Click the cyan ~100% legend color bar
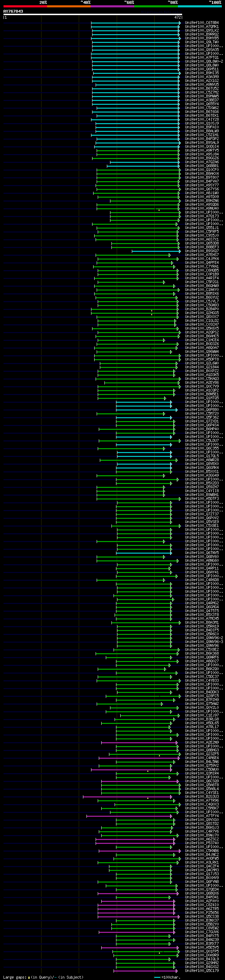Image resolution: width=225 pixels, height=980 pixels. tap(200, 6)
